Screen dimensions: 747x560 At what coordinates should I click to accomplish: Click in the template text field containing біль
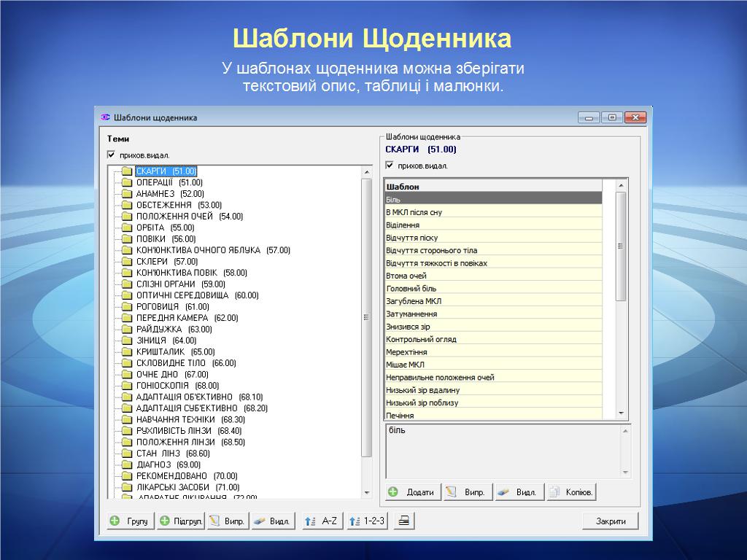pyautogui.click(x=502, y=451)
